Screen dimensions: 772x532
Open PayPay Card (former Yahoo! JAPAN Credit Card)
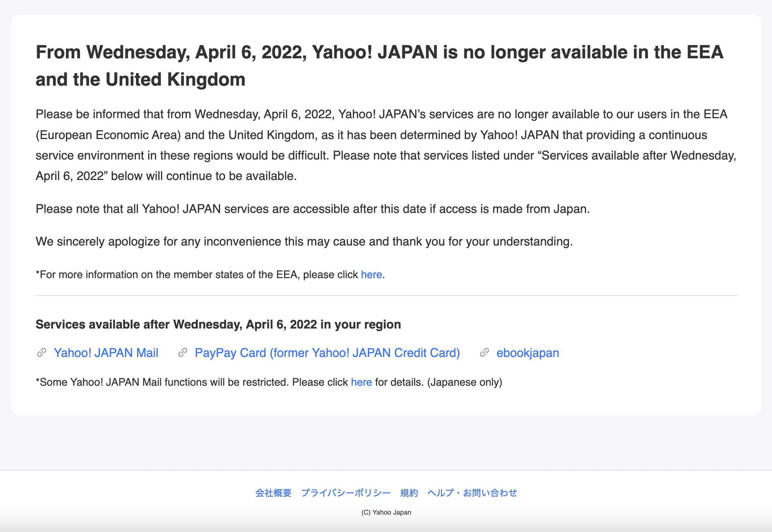coord(327,353)
